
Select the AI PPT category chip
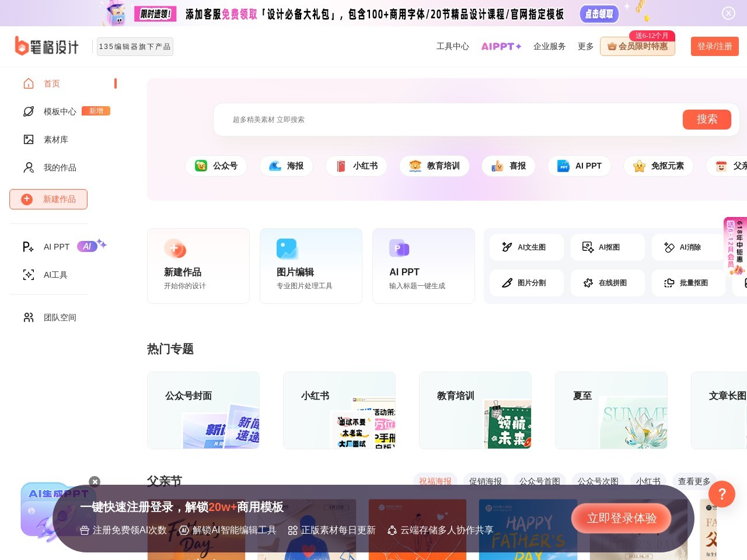click(580, 166)
